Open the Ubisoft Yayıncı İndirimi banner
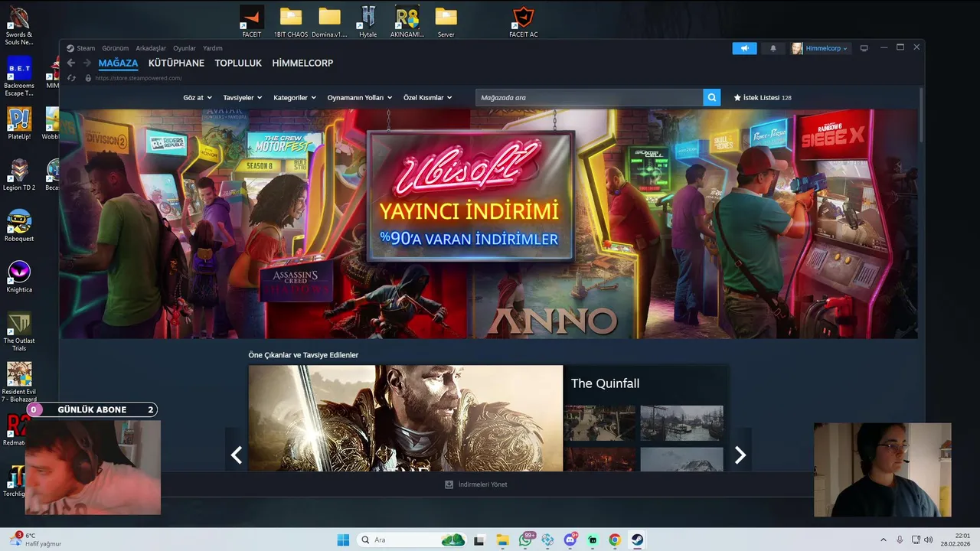 [x=488, y=223]
